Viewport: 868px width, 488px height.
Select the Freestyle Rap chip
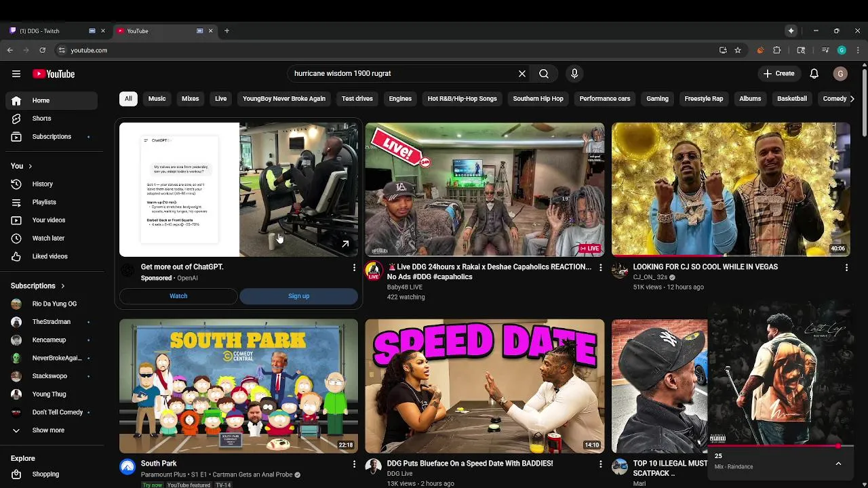tap(704, 99)
